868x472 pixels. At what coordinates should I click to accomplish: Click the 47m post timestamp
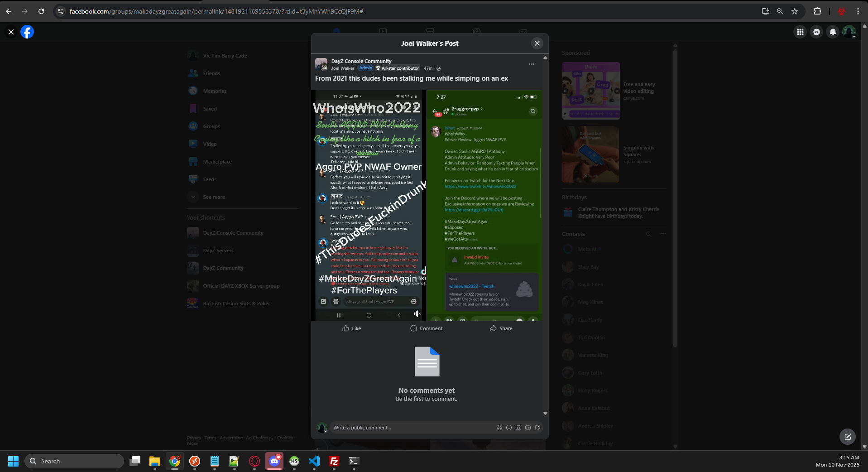pos(428,68)
